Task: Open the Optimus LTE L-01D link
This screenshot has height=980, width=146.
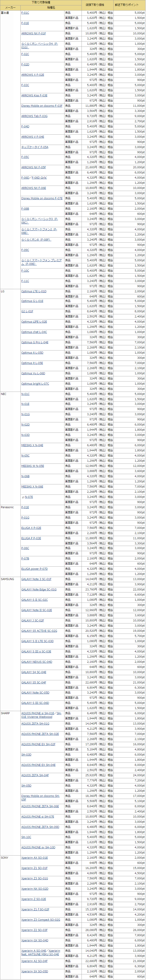Action: pos(34,291)
